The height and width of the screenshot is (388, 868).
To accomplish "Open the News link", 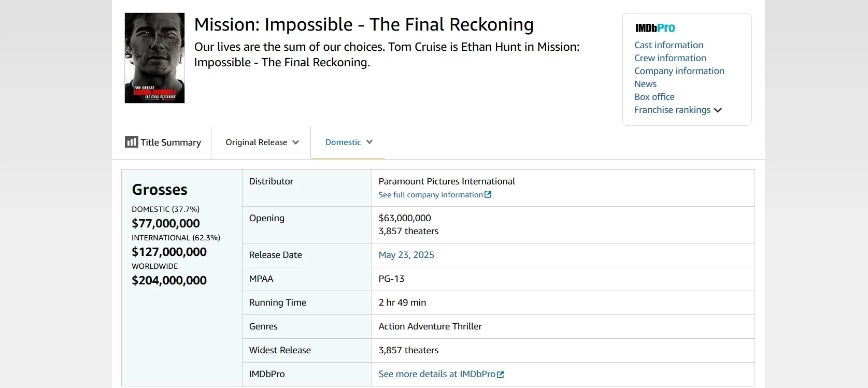I will pyautogui.click(x=645, y=84).
